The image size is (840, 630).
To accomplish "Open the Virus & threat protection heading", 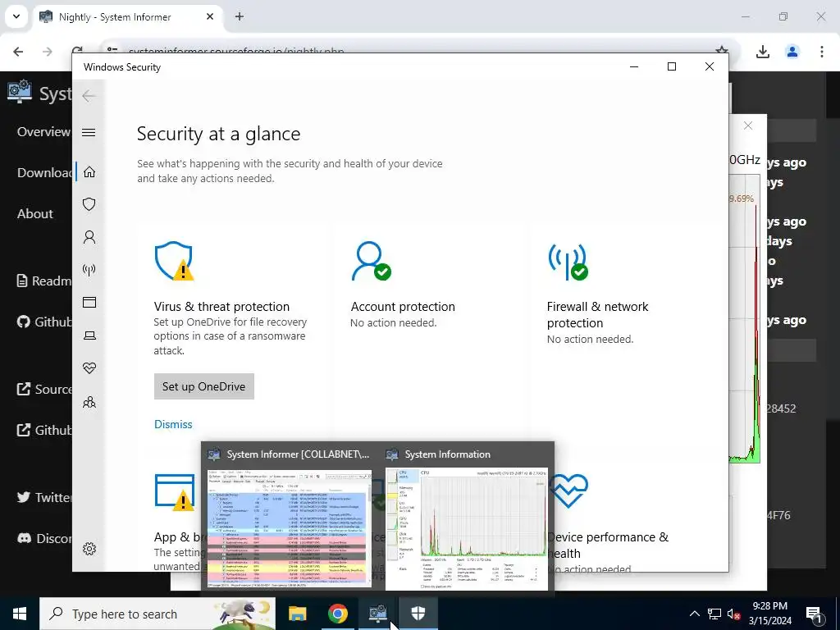I will 221,307.
